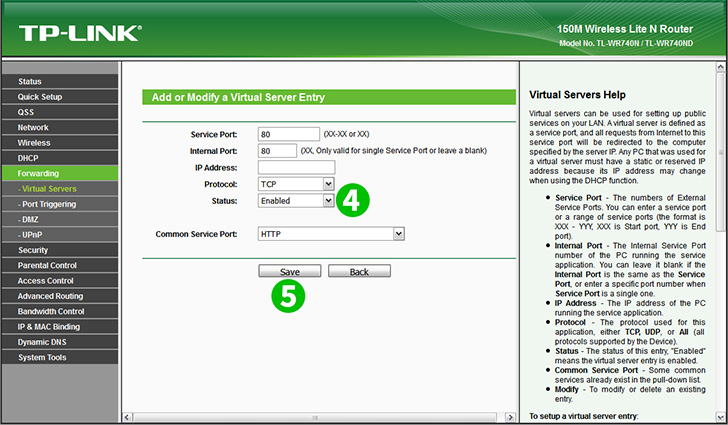Click the Service Port input field
Viewport: 728px width, 425px height.
pos(289,134)
